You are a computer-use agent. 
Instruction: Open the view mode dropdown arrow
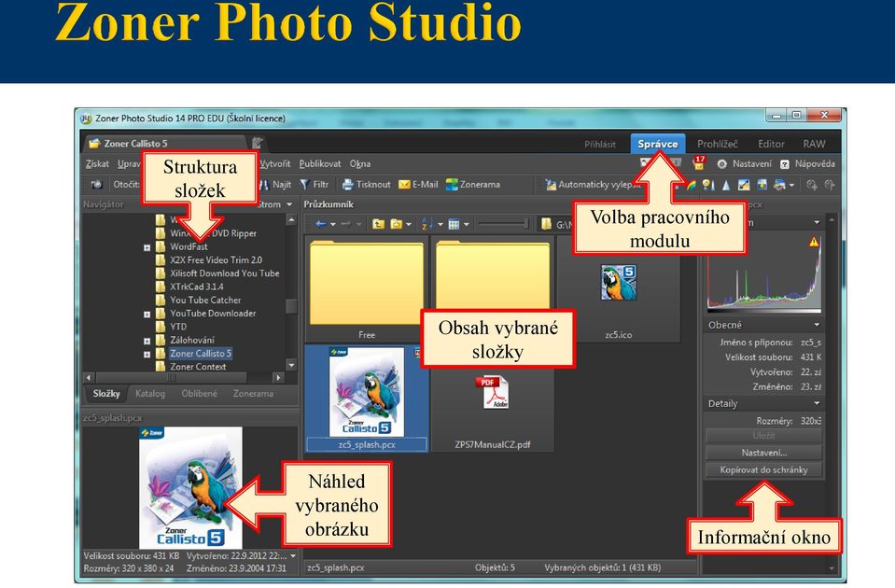[467, 225]
